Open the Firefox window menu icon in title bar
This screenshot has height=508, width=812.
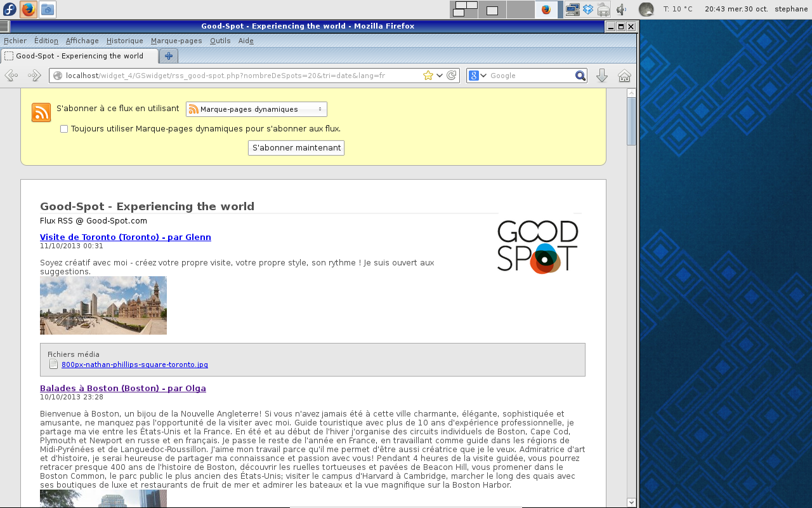tap(4, 27)
